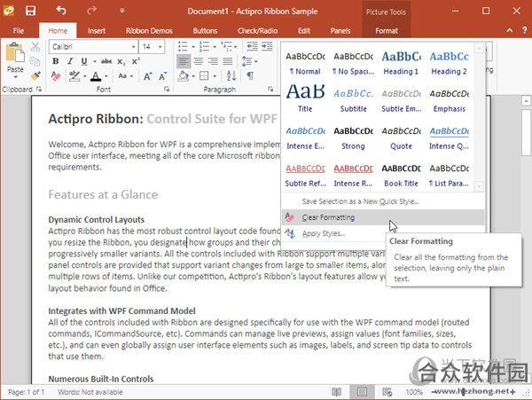532x400 pixels.
Task: Apply the Book Title quick style
Action: tap(401, 176)
